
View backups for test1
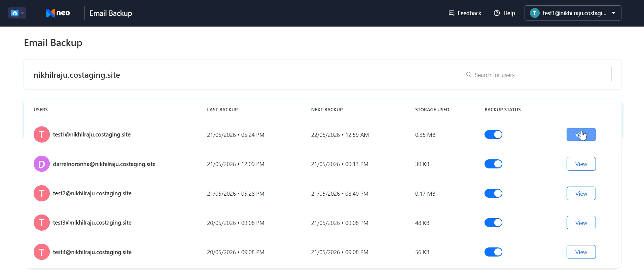coord(581,134)
